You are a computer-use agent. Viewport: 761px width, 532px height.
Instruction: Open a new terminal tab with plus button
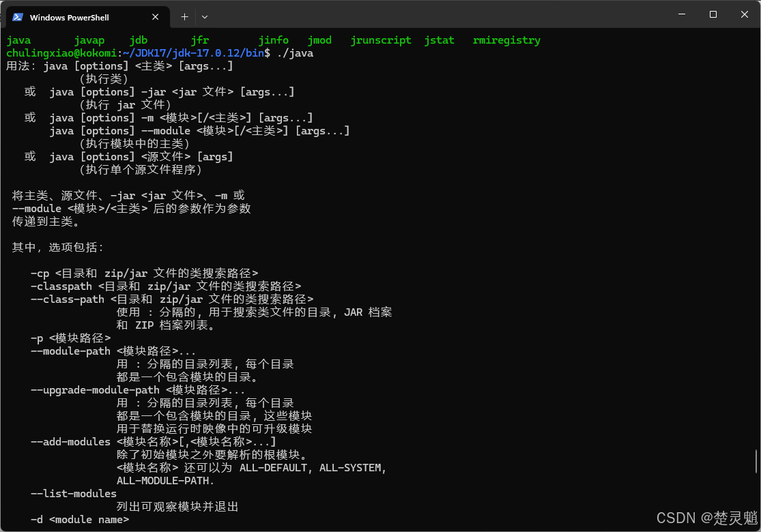pyautogui.click(x=184, y=17)
